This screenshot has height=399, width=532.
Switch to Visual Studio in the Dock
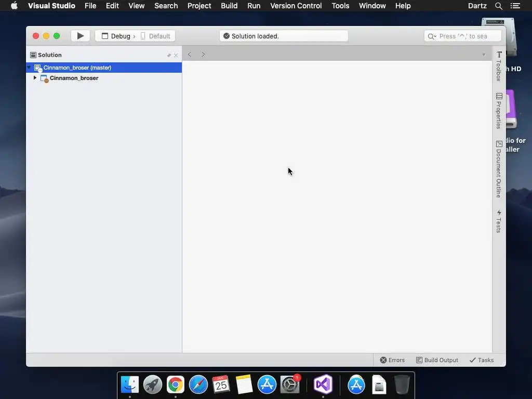point(323,384)
